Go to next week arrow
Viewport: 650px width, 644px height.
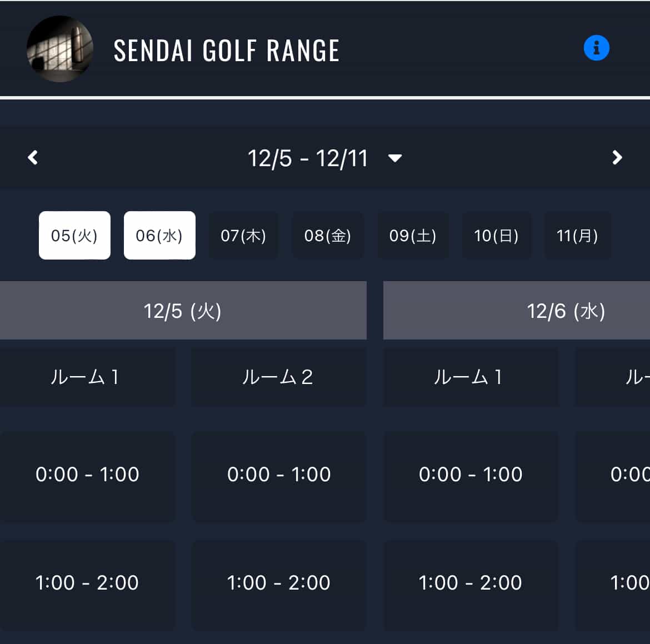[x=617, y=158]
